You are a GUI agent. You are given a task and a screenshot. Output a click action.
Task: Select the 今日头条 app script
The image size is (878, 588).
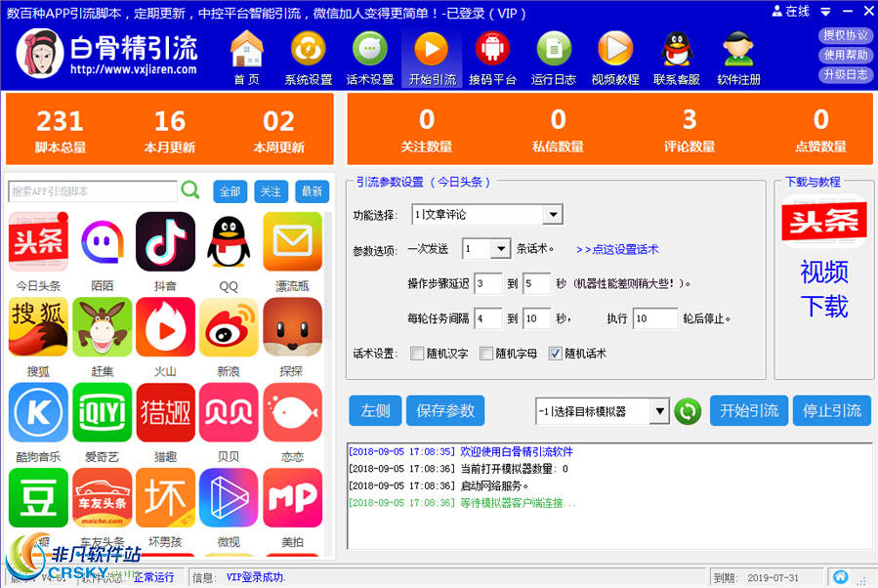pyautogui.click(x=38, y=241)
